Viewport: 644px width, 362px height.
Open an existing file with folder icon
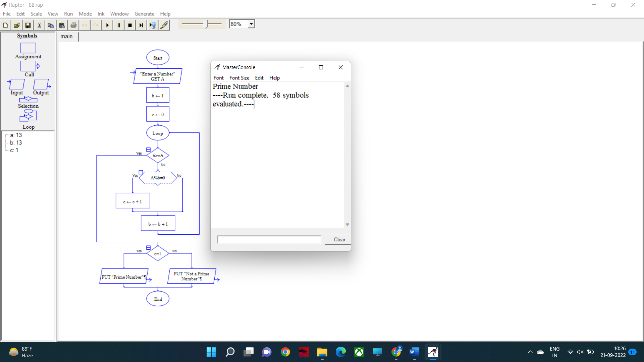pos(16,25)
